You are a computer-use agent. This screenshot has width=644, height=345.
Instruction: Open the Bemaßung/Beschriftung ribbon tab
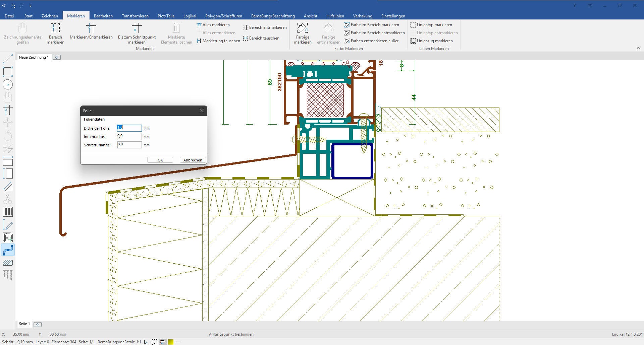pyautogui.click(x=273, y=16)
